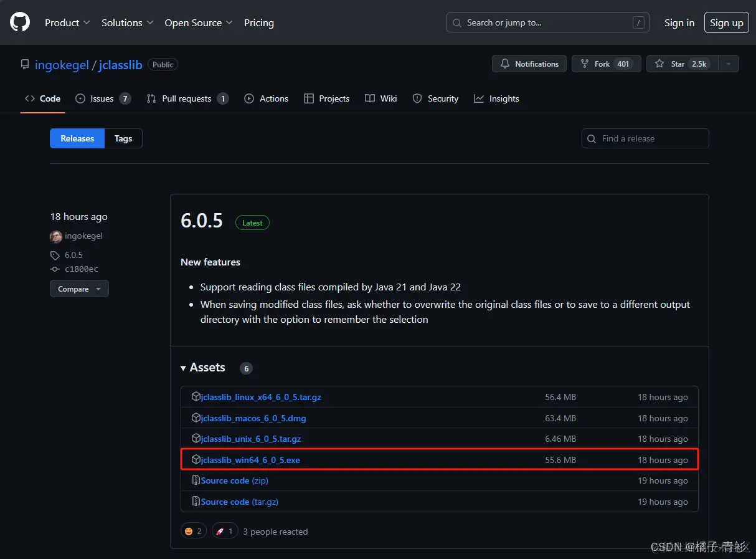Click Sign in link
This screenshot has width=756, height=559.
pyautogui.click(x=679, y=22)
